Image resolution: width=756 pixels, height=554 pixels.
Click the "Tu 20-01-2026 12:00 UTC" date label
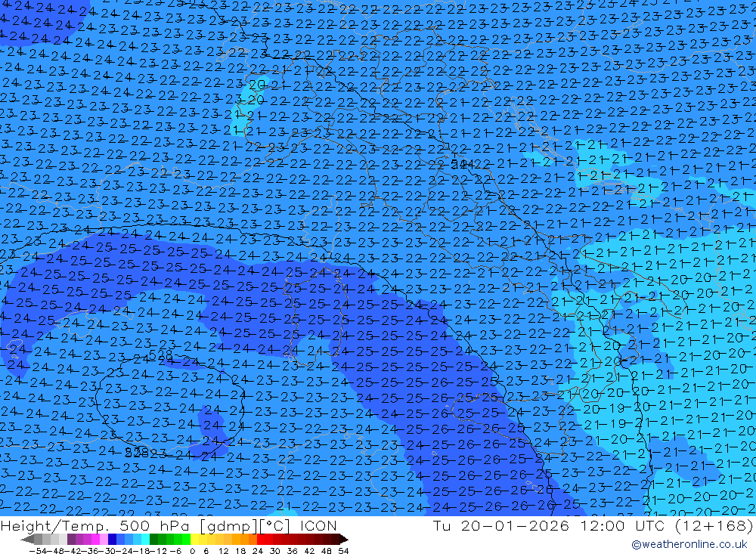(x=550, y=525)
